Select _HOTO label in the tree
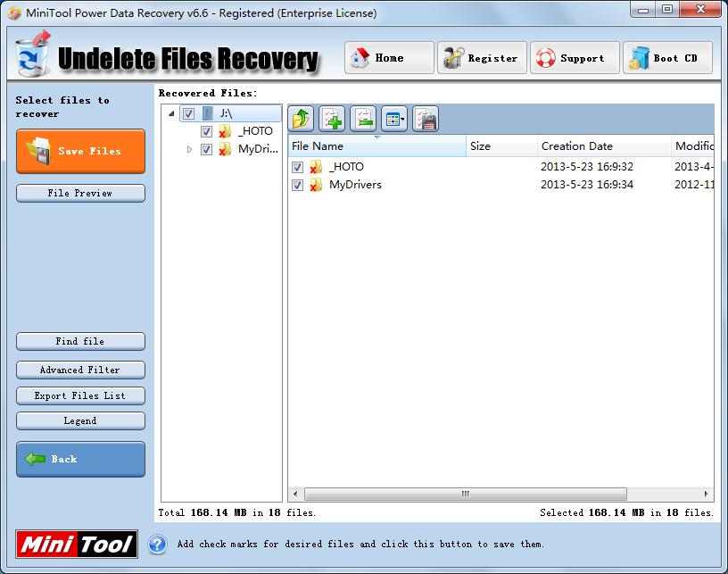Screen dimensions: 728x574 click(x=255, y=131)
